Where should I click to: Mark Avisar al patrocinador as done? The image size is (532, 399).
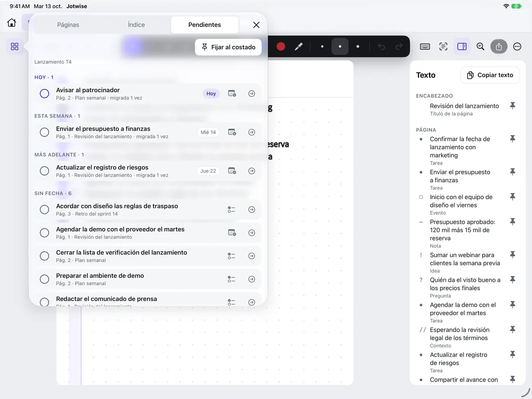tap(44, 93)
